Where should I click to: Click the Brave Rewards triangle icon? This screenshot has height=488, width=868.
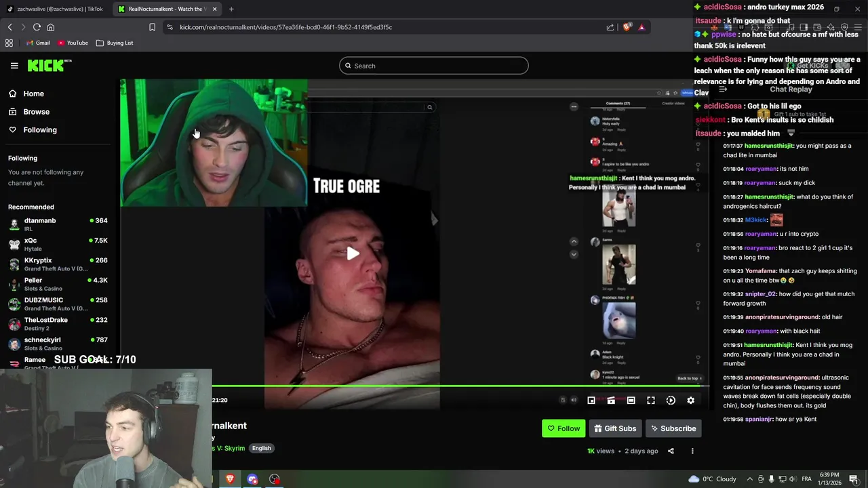pos(642,27)
